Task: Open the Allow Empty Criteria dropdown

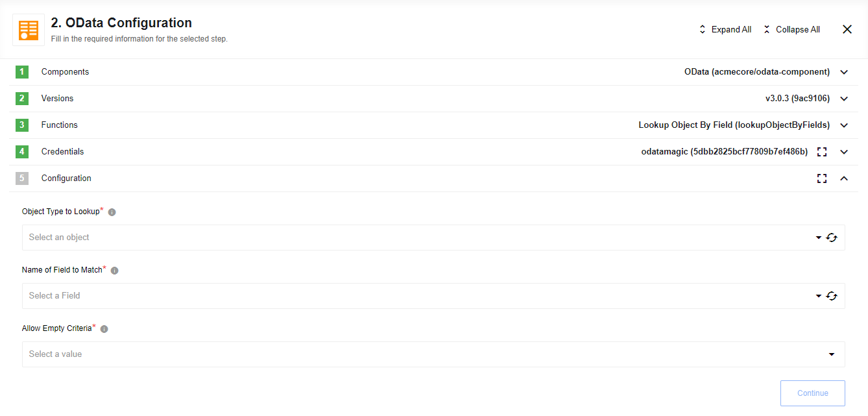Action: tap(831, 354)
